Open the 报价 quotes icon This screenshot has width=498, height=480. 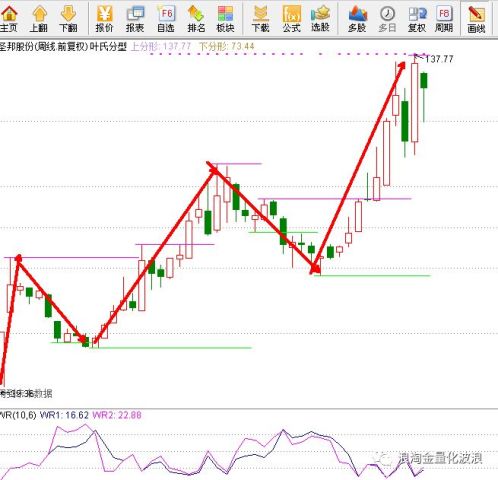pyautogui.click(x=105, y=18)
